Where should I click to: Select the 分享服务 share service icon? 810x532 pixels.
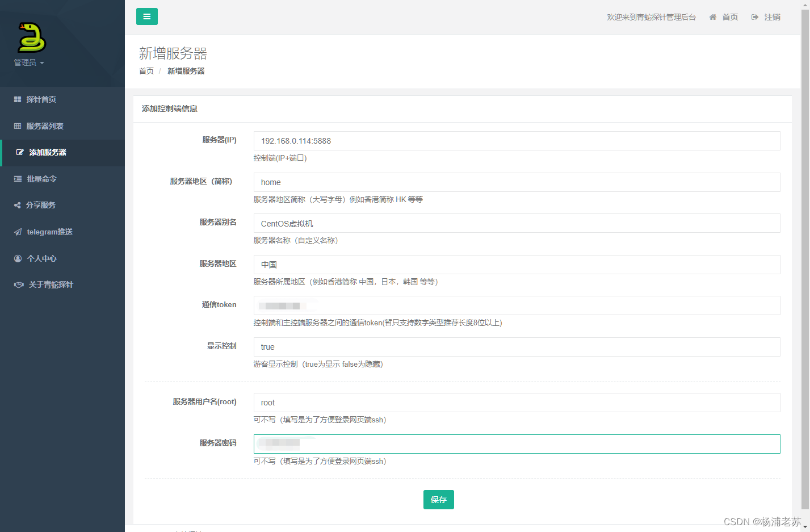click(x=18, y=205)
